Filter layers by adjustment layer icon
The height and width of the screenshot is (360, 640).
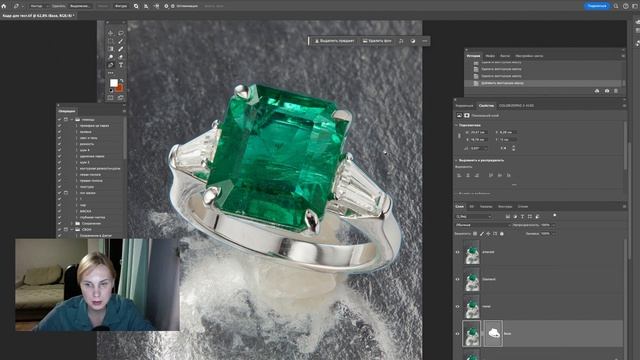tap(515, 216)
